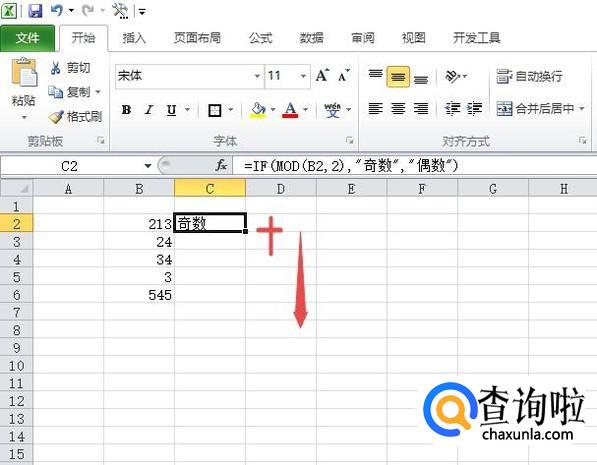The height and width of the screenshot is (465, 597).
Task: Open the 文件 file menu
Action: pyautogui.click(x=27, y=38)
